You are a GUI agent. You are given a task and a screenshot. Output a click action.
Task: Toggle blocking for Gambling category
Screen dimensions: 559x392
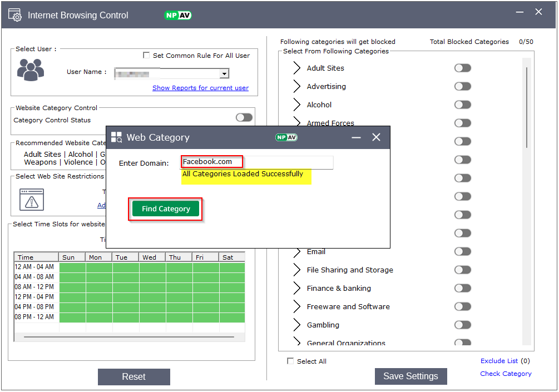[x=462, y=325]
